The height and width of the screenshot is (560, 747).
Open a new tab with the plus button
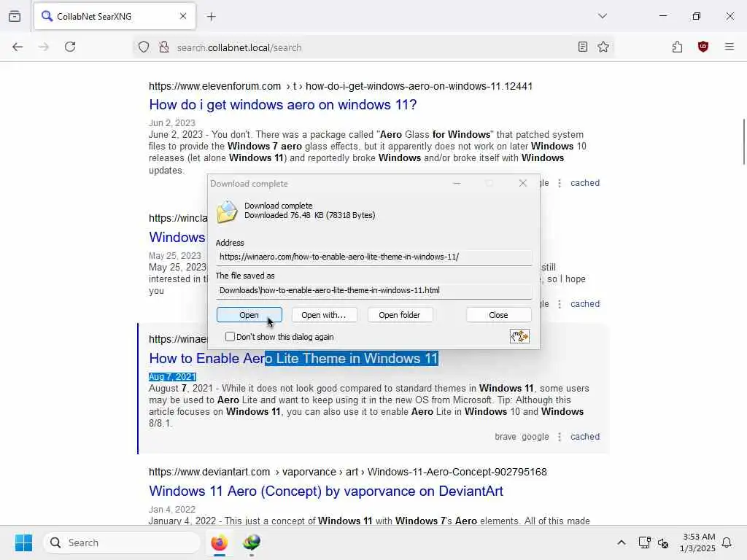coord(212,17)
